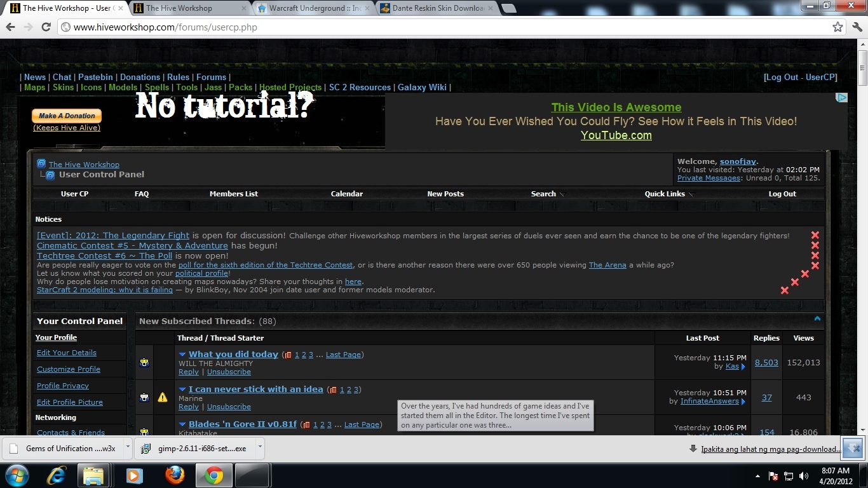Bookmark this page with the star icon
Screen dimensions: 868x488
coord(837,27)
